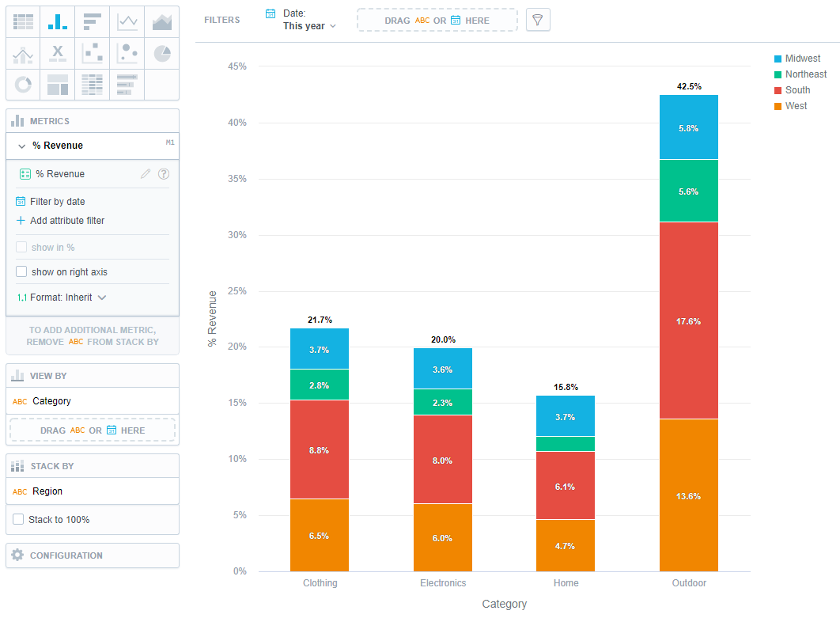The height and width of the screenshot is (618, 840).
Task: Click Filter by date link
Action: click(57, 202)
